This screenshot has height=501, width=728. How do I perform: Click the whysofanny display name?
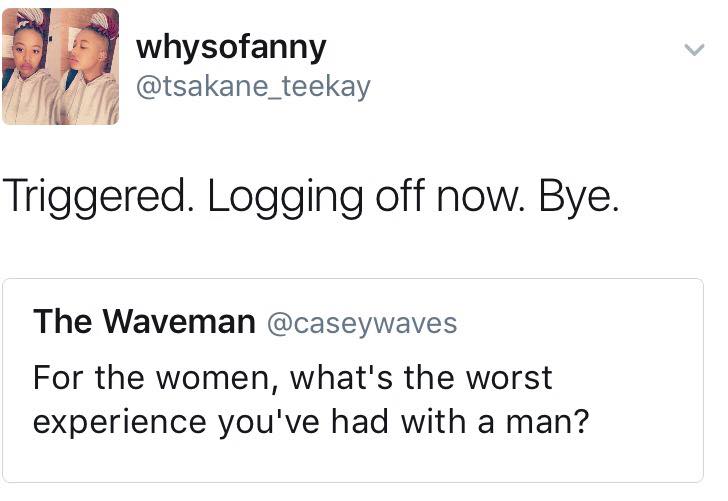[x=231, y=48]
